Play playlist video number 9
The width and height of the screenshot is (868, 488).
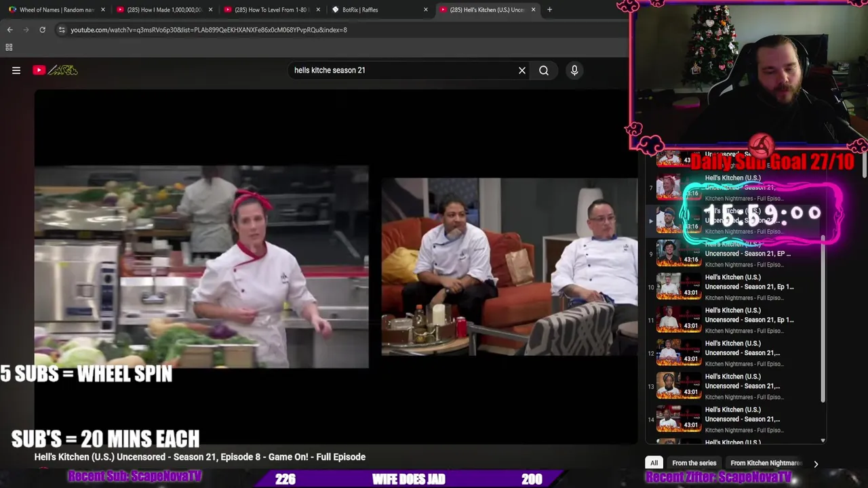point(736,253)
